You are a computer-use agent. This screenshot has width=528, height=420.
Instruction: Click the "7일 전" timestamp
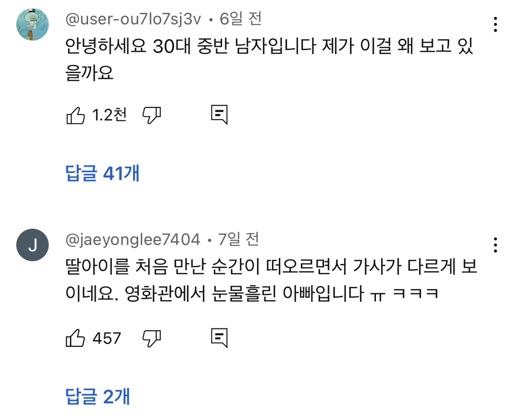[239, 239]
